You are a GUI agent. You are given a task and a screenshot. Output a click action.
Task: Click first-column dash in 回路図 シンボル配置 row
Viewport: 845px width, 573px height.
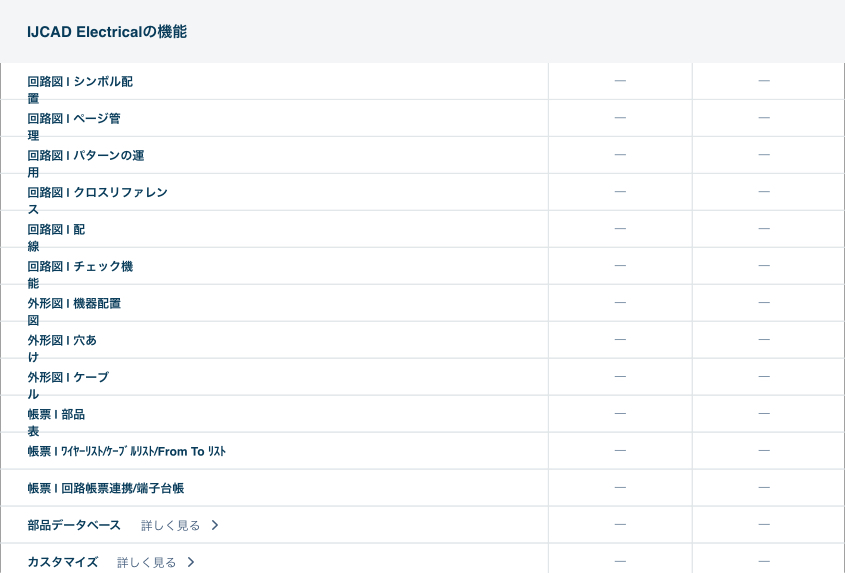pos(620,81)
